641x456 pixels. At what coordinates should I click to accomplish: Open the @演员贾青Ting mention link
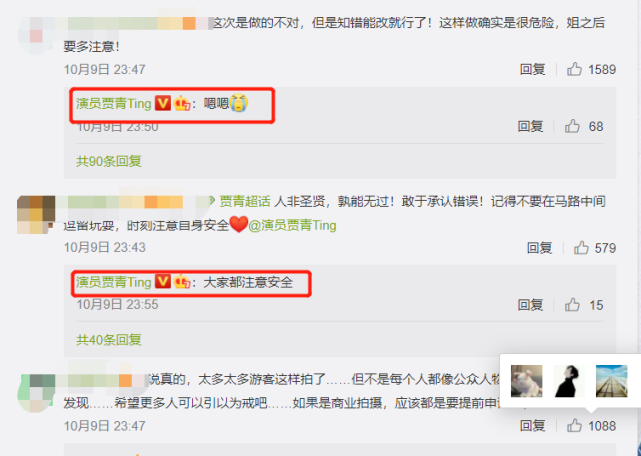[292, 225]
